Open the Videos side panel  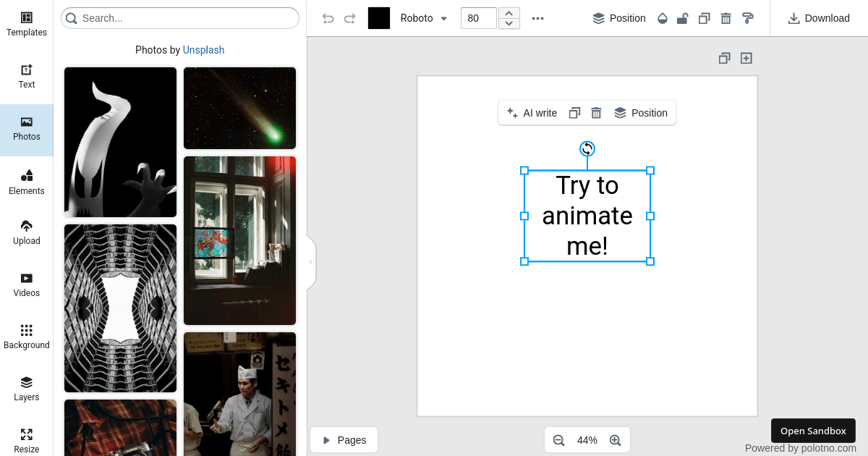coord(26,285)
